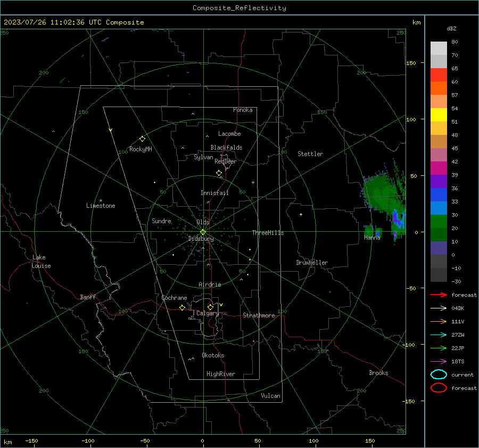Click the HighRiver label

click(221, 374)
